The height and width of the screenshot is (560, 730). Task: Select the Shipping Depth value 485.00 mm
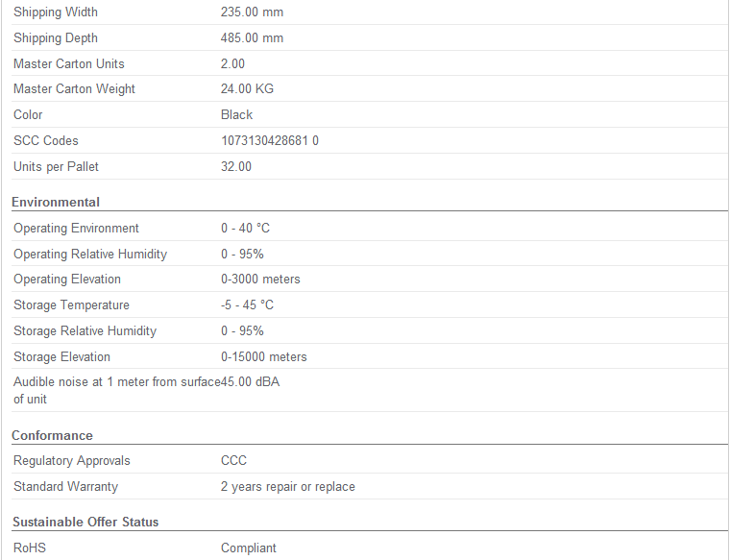click(x=252, y=38)
